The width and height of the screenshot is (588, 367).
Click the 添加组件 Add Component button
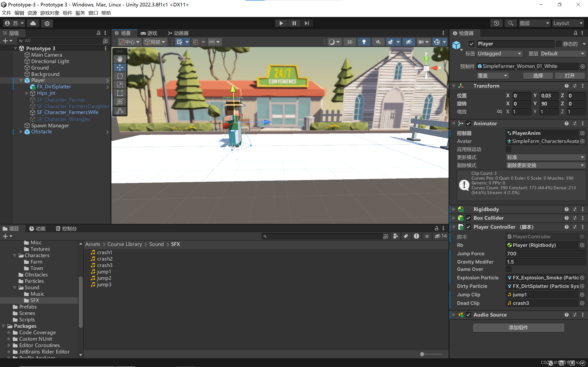pyautogui.click(x=518, y=328)
